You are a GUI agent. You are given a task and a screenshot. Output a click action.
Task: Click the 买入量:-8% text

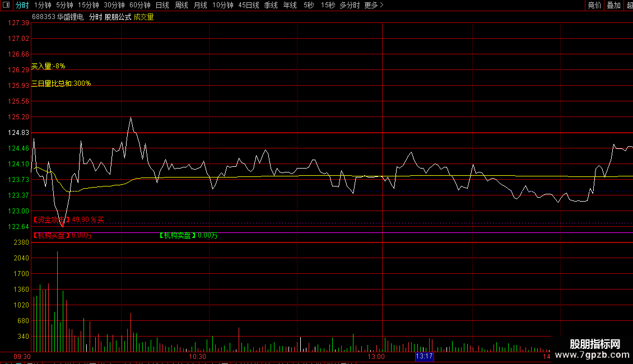(x=48, y=66)
